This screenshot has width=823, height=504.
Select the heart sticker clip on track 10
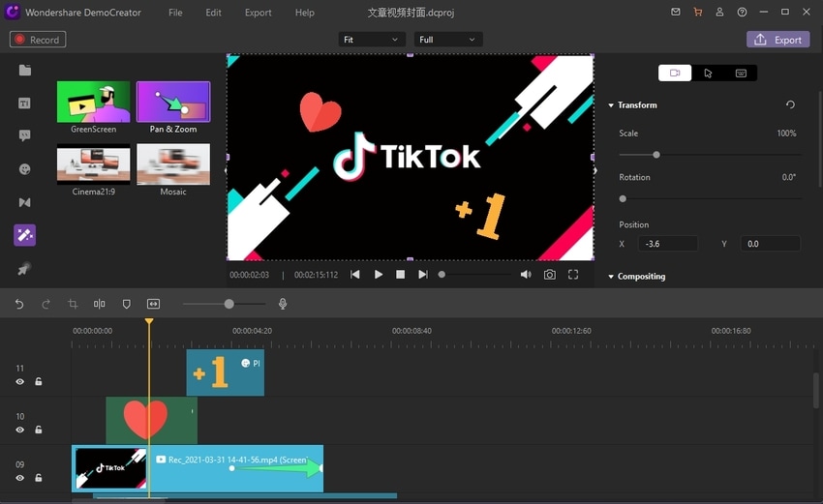152,421
